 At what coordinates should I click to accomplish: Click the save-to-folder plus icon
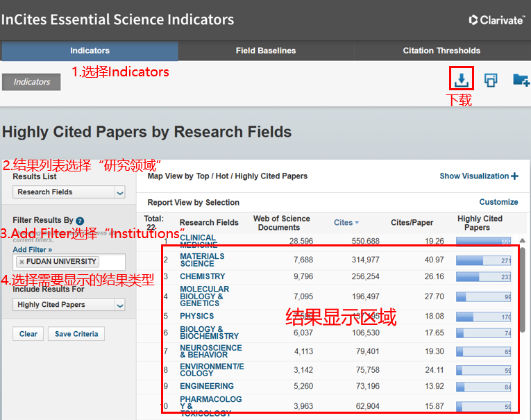pos(521,81)
